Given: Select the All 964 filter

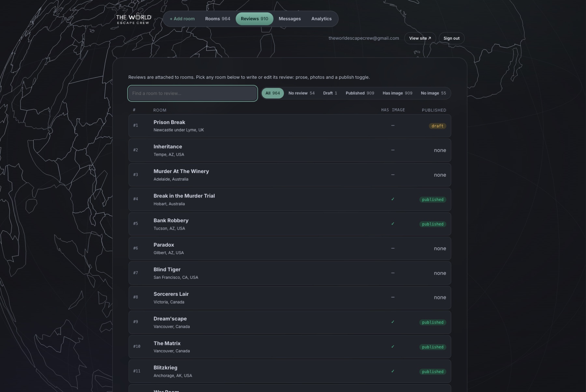Looking at the screenshot, I should tap(273, 93).
